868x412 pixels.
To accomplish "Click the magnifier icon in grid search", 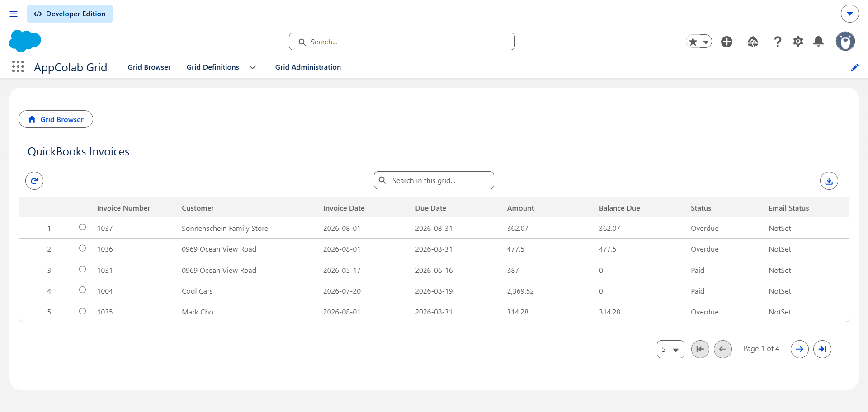I will point(382,180).
